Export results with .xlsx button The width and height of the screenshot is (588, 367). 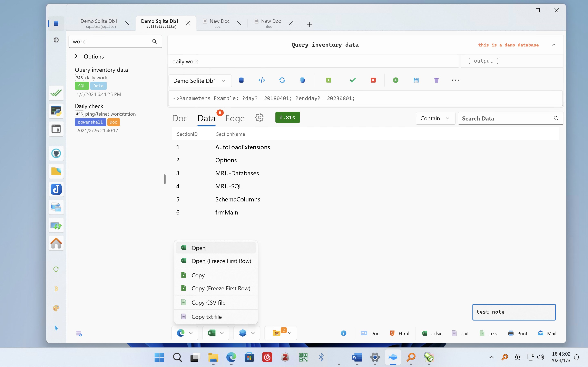tap(432, 333)
